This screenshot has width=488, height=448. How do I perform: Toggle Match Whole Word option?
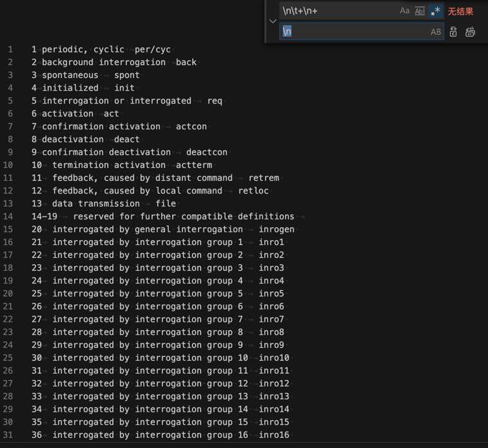[419, 11]
